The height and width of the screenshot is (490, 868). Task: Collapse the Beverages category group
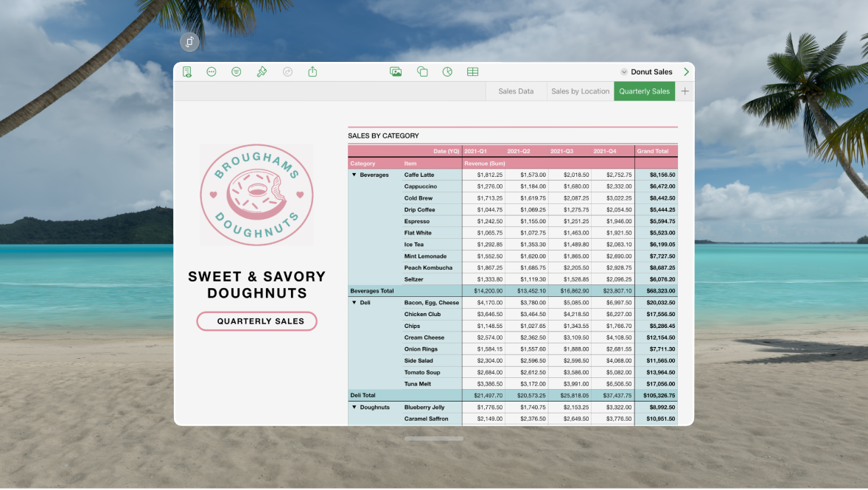354,175
